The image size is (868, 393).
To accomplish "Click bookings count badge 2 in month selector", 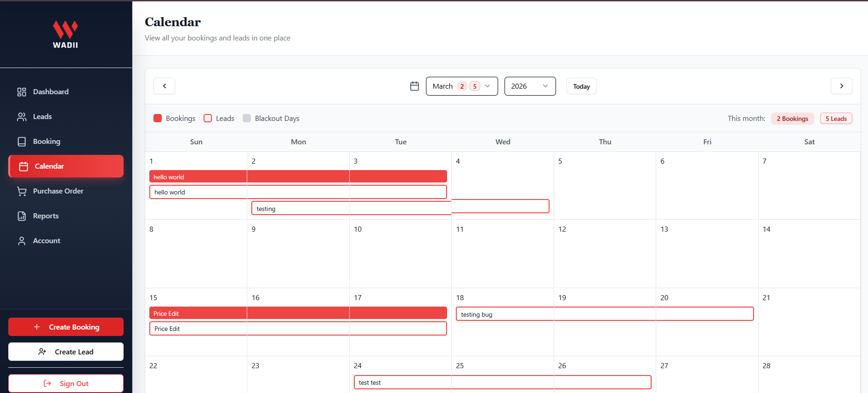I will (462, 86).
